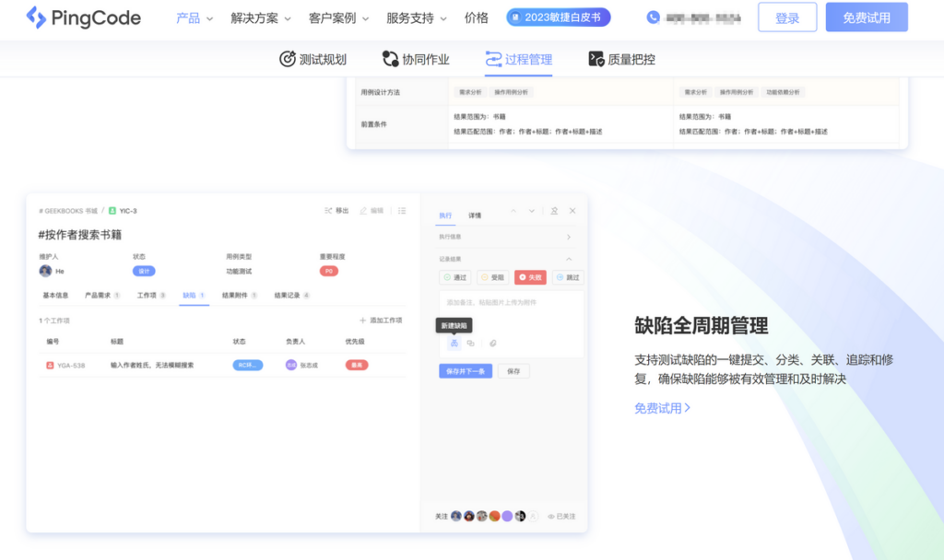Viewport: 944px width, 560px height.
Task: Open the list view icon near 移出
Action: [402, 210]
